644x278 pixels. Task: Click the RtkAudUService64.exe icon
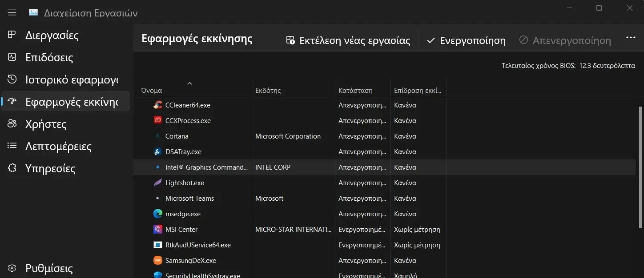[157, 245]
